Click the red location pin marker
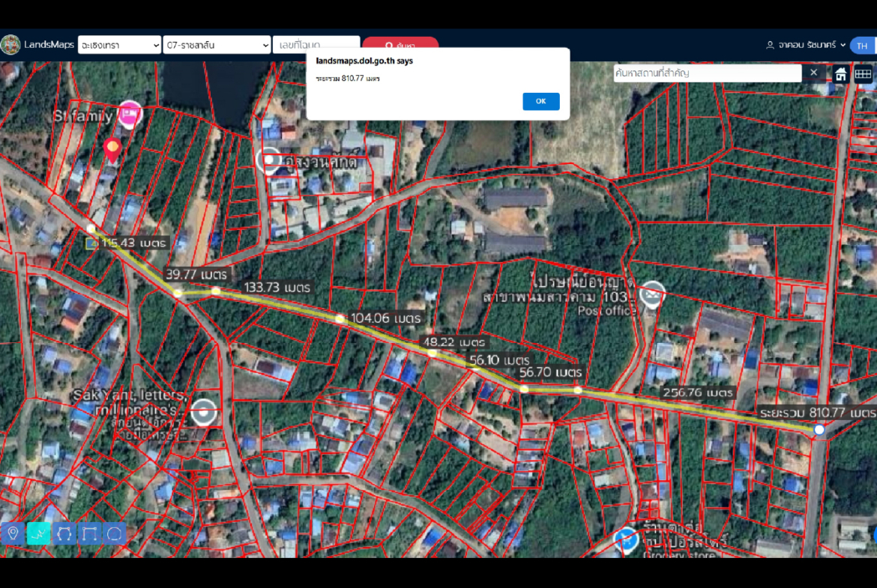877x588 pixels. (112, 151)
